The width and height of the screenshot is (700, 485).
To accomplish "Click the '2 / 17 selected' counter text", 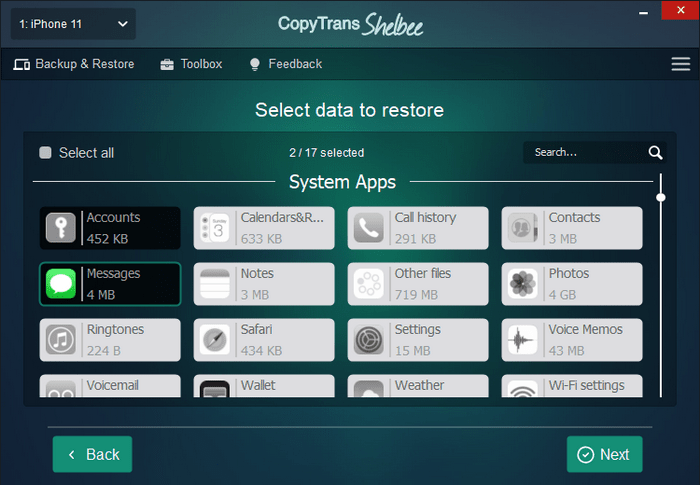I will click(x=326, y=153).
